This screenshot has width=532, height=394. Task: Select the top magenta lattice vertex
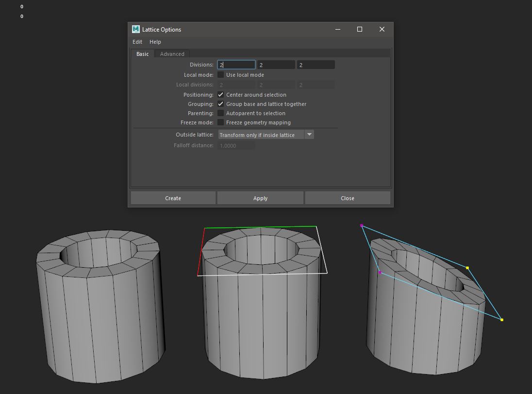[x=361, y=225]
